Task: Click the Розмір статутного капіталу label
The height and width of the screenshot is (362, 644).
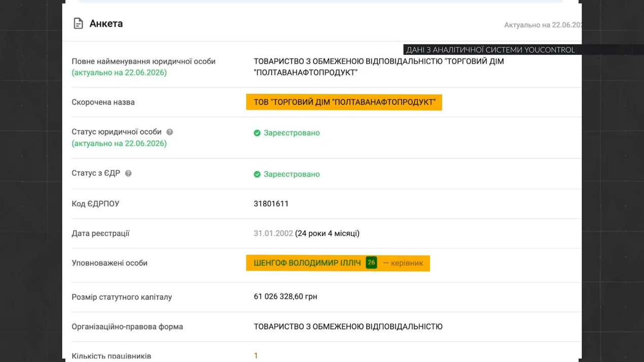Action: click(x=122, y=297)
